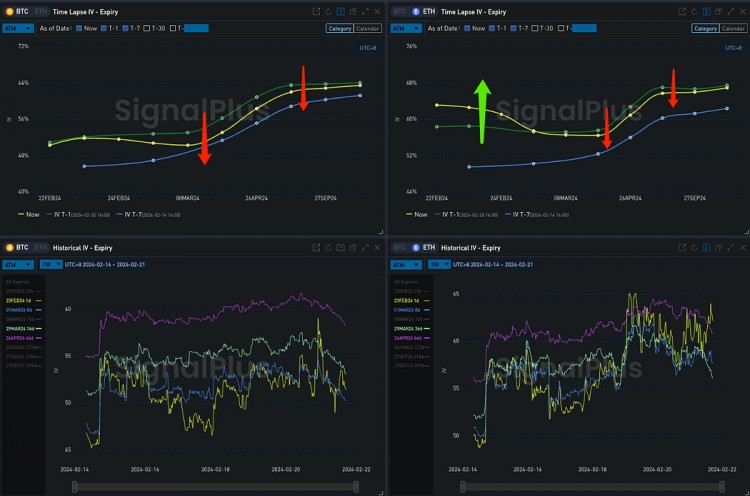This screenshot has width=750, height=496.
Task: Open the 1W range dropdown in BTC Historical IV
Action: pyautogui.click(x=52, y=265)
